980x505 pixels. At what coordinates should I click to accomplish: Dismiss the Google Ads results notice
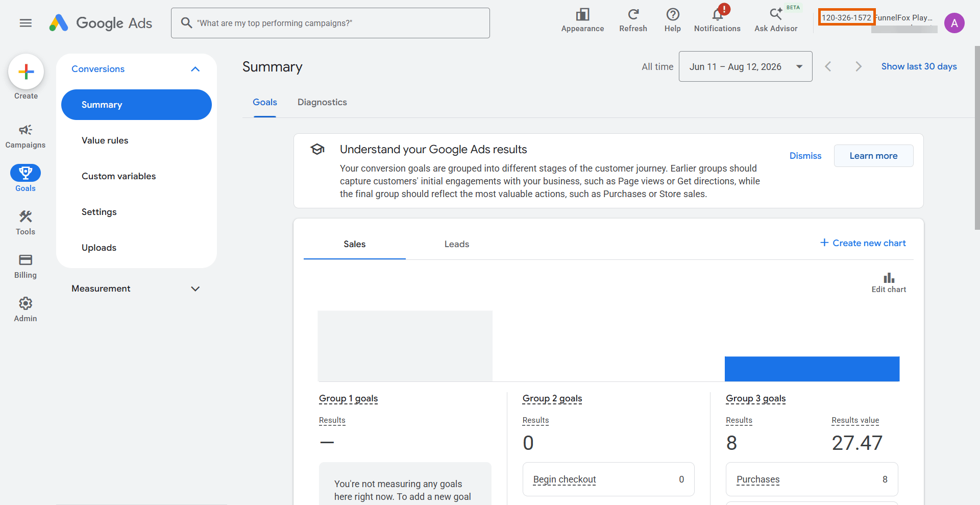[x=805, y=156]
